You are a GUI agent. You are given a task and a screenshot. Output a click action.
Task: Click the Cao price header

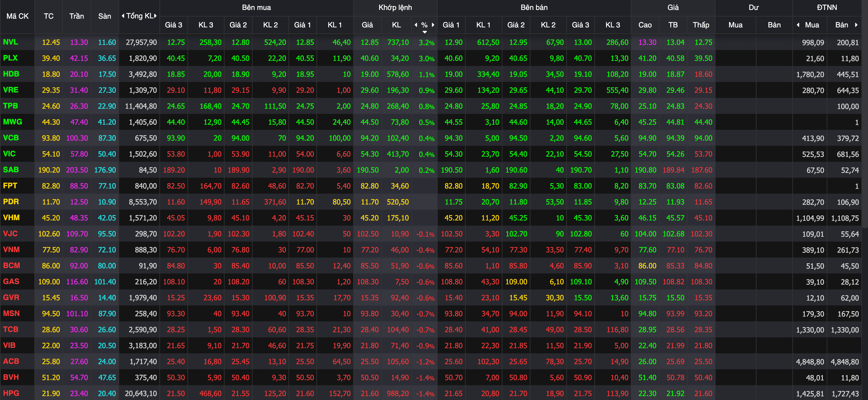pos(645,25)
